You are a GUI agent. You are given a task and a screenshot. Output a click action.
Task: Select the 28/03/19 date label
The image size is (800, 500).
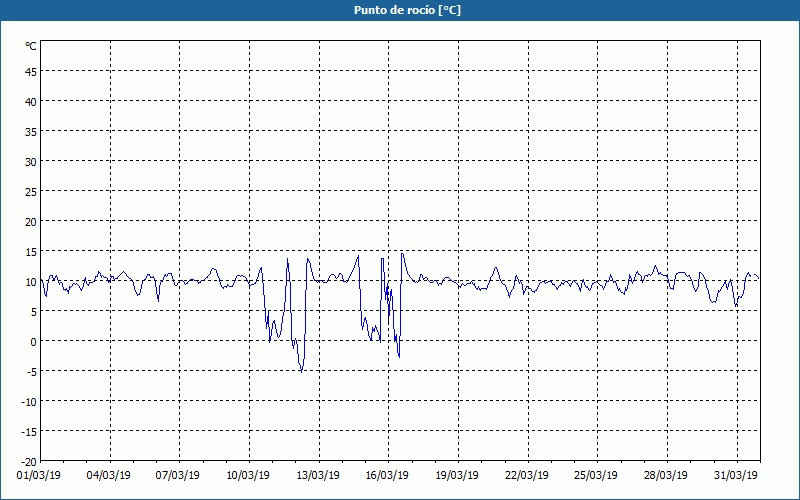tap(666, 475)
